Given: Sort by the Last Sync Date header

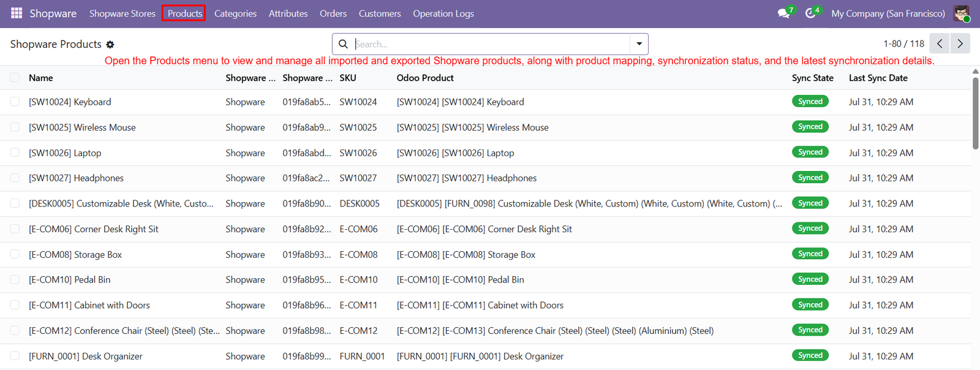Looking at the screenshot, I should point(878,78).
